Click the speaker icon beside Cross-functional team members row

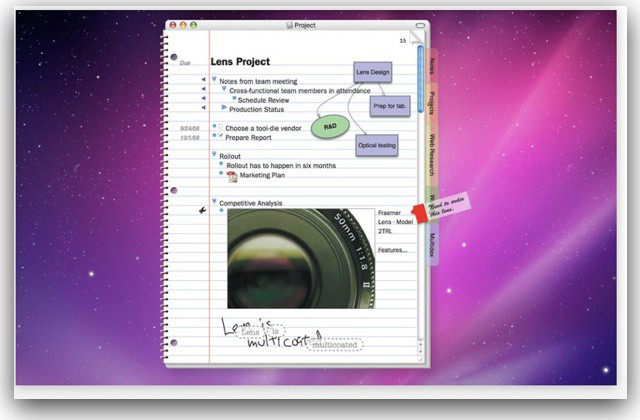pos(203,89)
